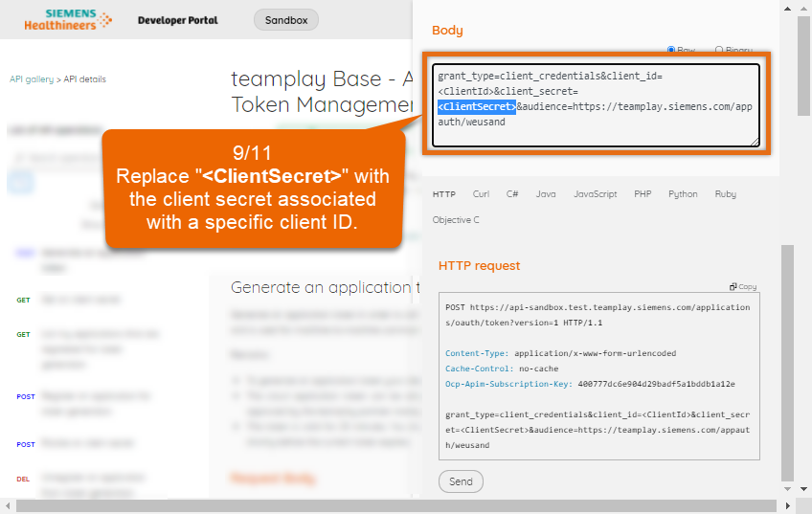
Task: Open the Java code sample tab
Action: point(546,194)
